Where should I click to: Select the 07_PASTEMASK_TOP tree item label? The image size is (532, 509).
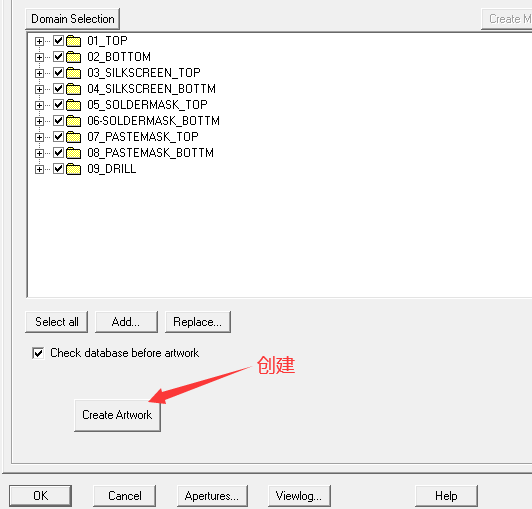[143, 137]
